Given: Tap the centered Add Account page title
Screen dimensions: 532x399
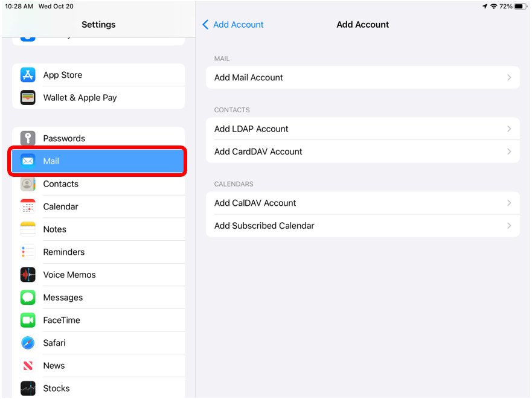Looking at the screenshot, I should coord(363,24).
